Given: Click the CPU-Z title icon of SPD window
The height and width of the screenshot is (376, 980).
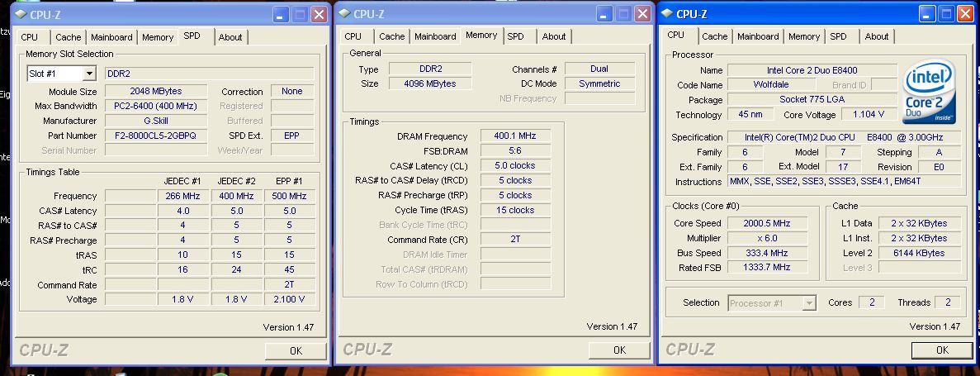Looking at the screenshot, I should tap(21, 14).
